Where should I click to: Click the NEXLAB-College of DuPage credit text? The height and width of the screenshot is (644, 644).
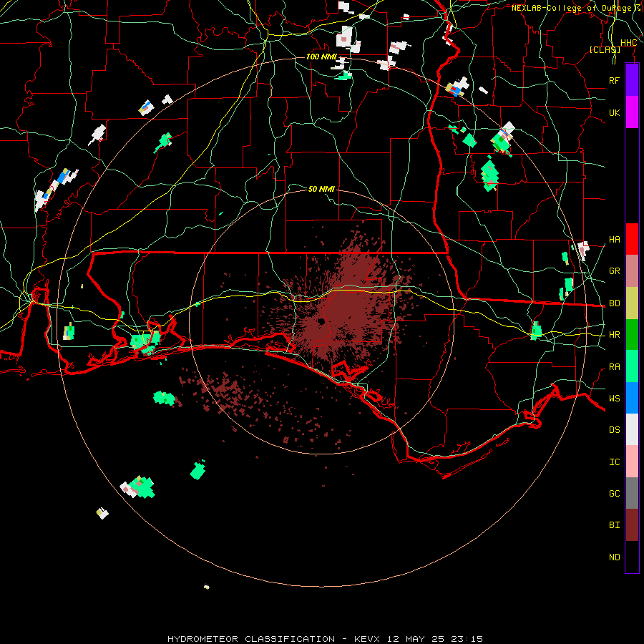577,8
